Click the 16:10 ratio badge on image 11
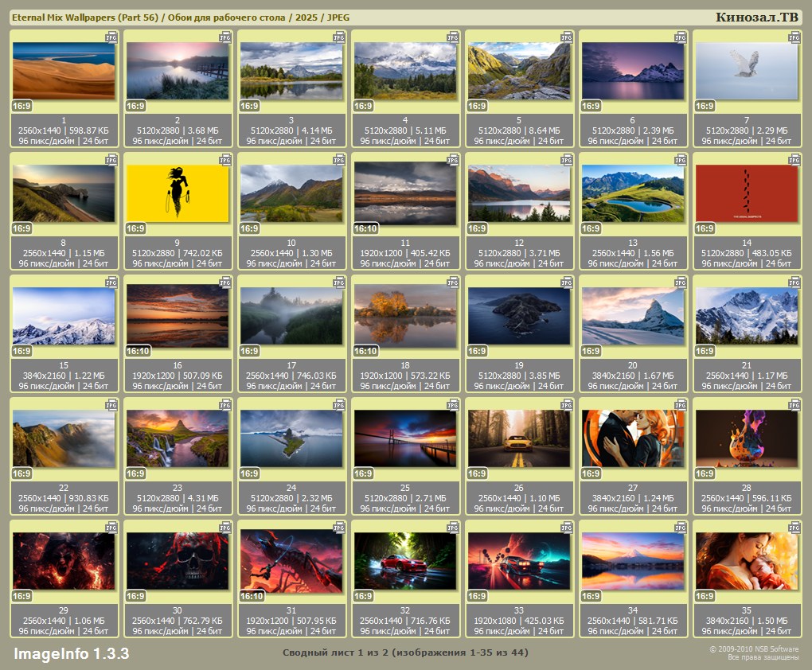812x670 pixels. 365,228
